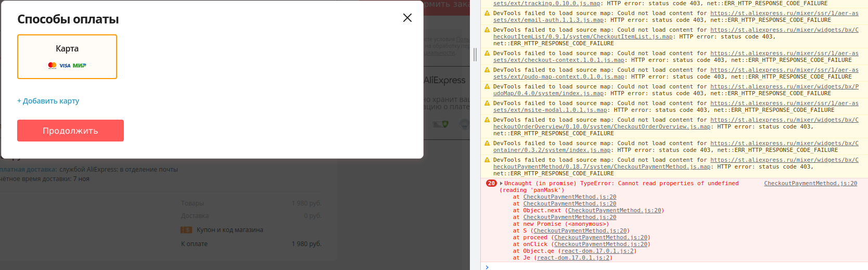Click warning icon for email-auth source map message
Image resolution: width=868 pixels, height=270 pixels.
click(x=487, y=14)
